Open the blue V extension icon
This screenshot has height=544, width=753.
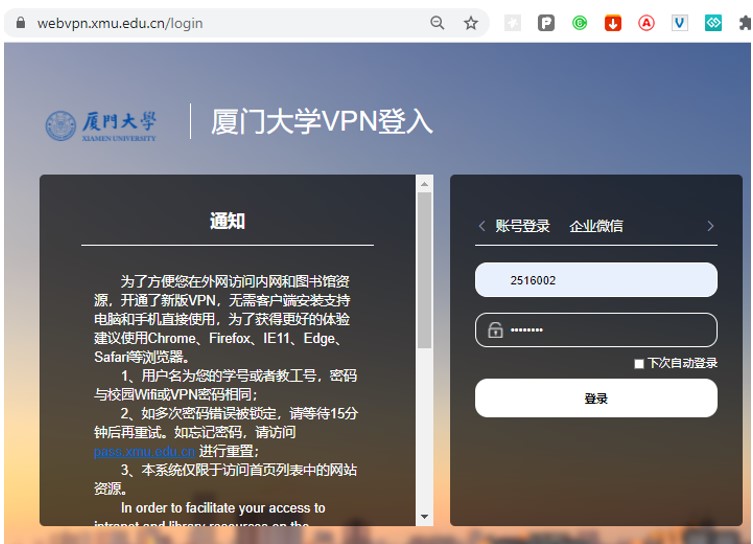680,23
